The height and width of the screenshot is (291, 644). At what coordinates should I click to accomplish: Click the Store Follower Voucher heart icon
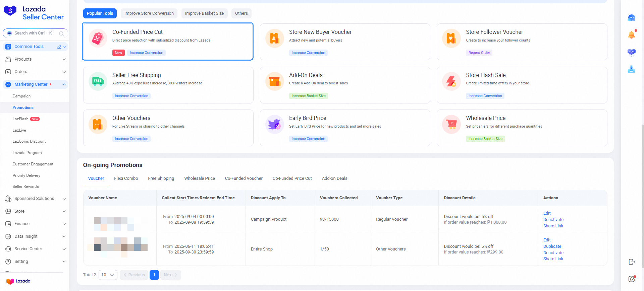point(451,39)
